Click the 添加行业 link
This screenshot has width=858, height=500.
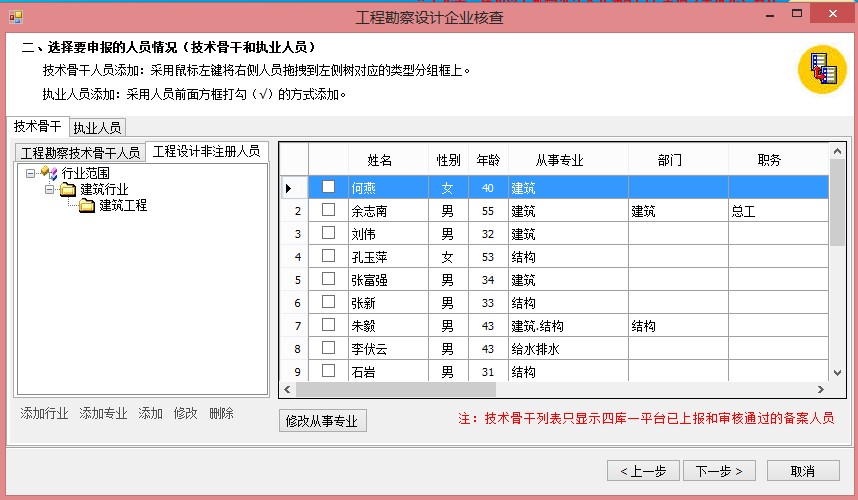tap(45, 414)
